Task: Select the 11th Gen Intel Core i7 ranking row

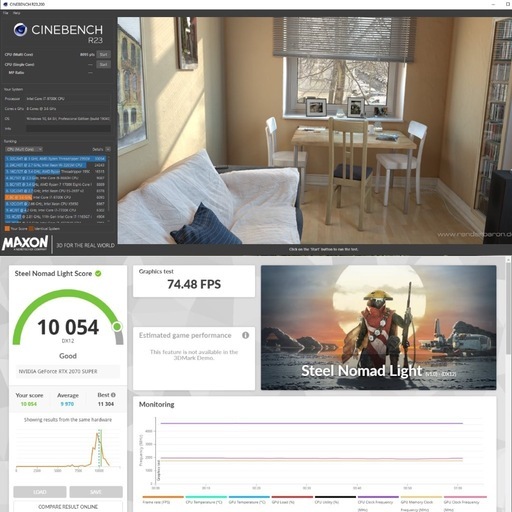Action: 55,216
